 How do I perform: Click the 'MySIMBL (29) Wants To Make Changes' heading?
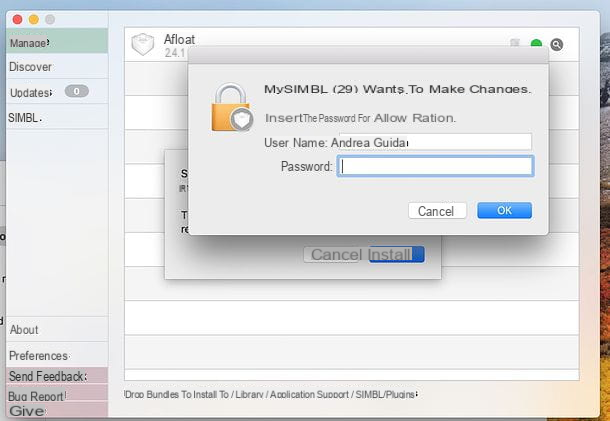click(x=397, y=89)
